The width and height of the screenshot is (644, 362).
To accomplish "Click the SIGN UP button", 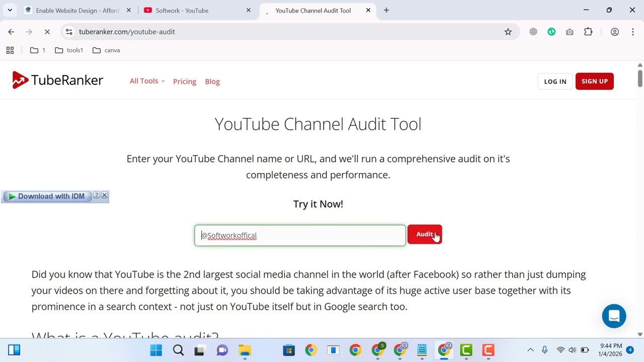I will point(594,81).
